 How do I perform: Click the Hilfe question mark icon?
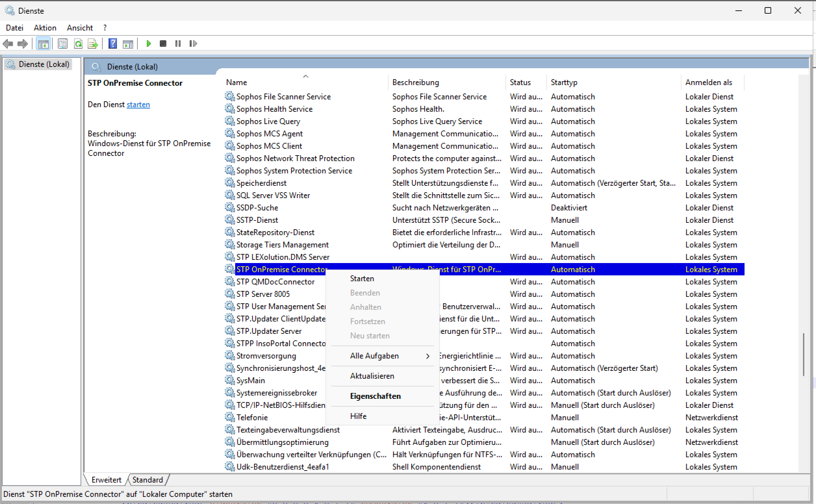113,43
